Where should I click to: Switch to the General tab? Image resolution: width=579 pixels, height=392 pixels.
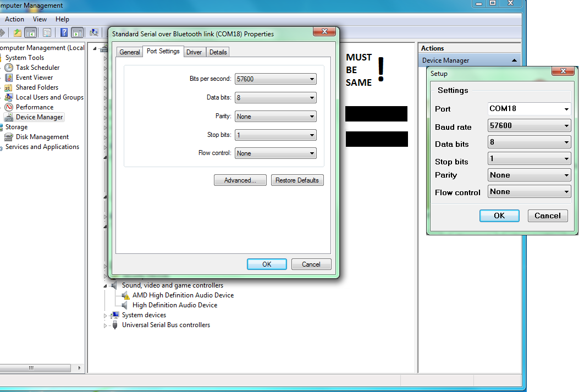click(130, 52)
